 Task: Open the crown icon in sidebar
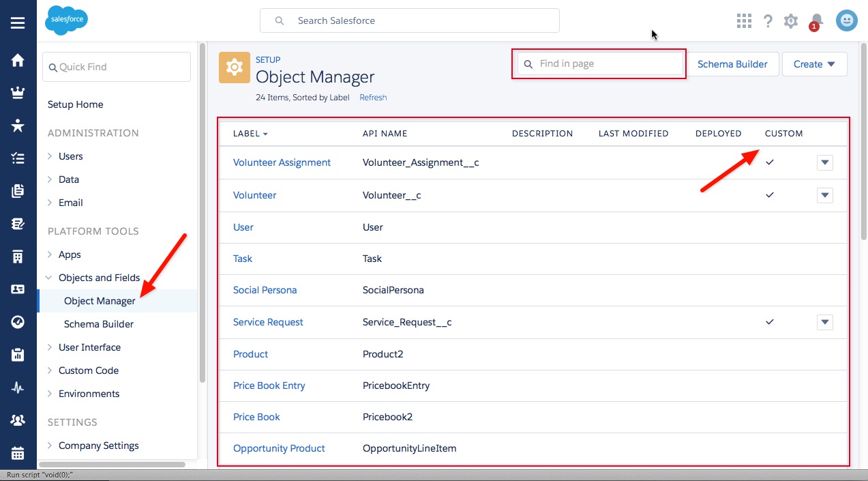(18, 93)
